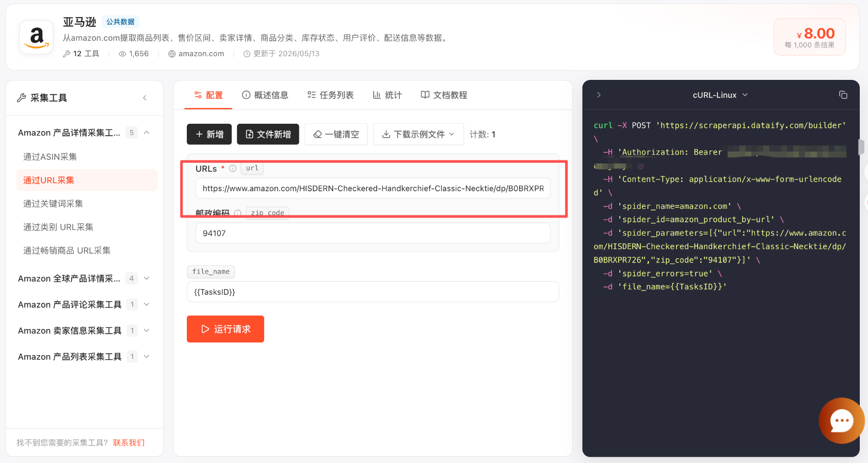Expand the Amazon 产品评论采集工具 group

click(x=147, y=305)
